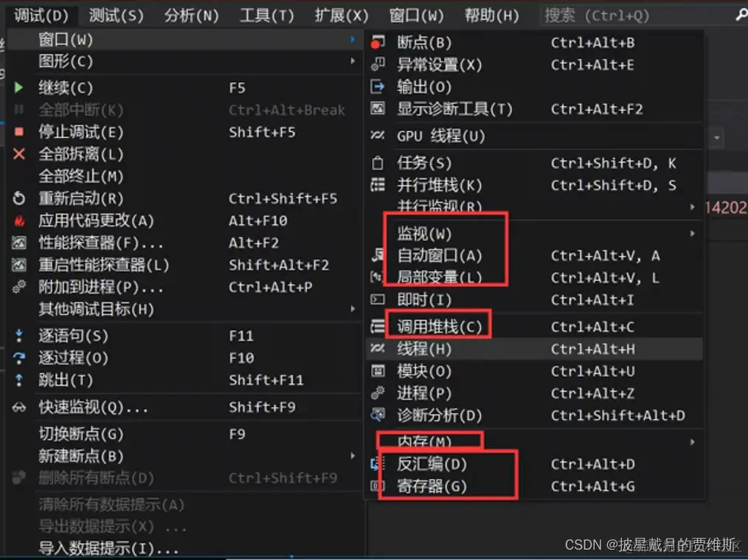Click the Diagnostic Tools chart icon
The height and width of the screenshot is (560, 748).
(x=378, y=108)
